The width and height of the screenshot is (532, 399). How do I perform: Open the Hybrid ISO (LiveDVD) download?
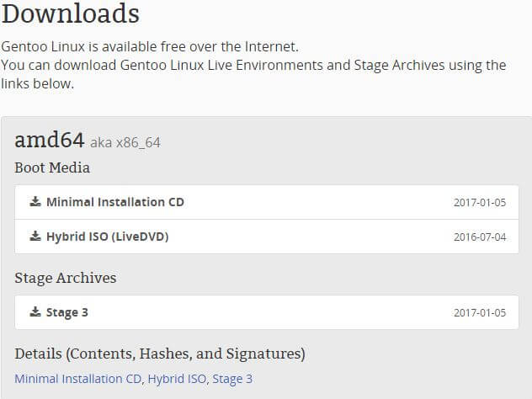tap(267, 237)
